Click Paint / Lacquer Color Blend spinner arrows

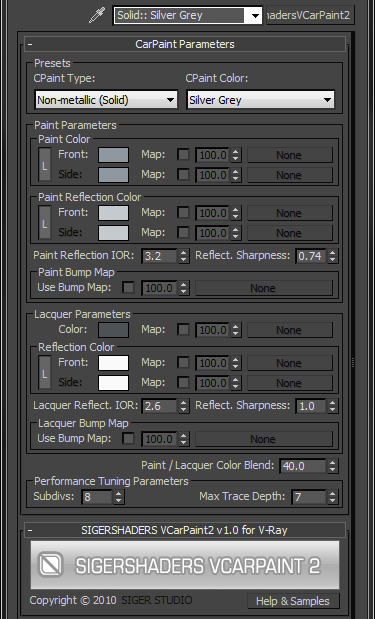pyautogui.click(x=333, y=466)
